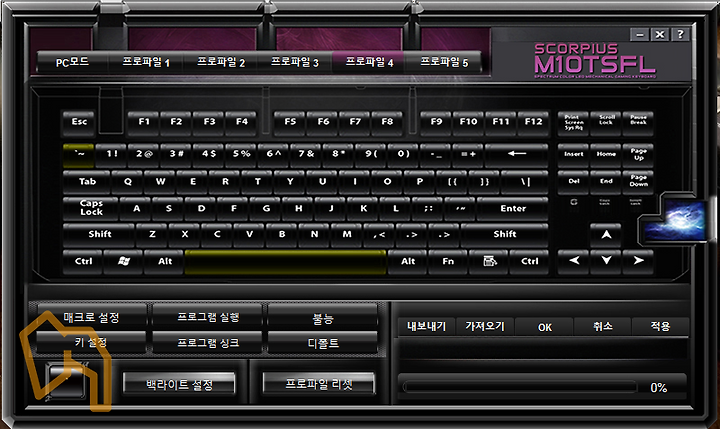This screenshot has height=429, width=720.
Task: Select the Caps Lock key
Action: [91, 208]
